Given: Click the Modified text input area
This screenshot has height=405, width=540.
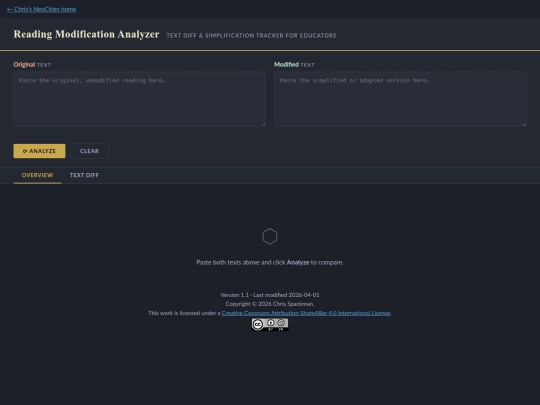Looking at the screenshot, I should [400, 99].
